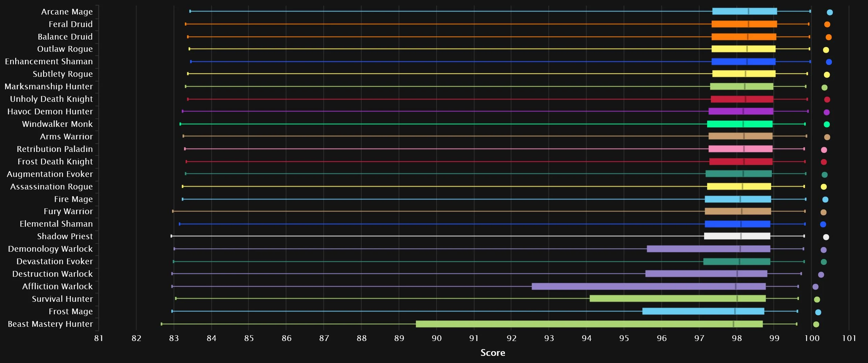This screenshot has width=868, height=363.
Task: Click the Windwalker Monk green outlier dot
Action: pyautogui.click(x=826, y=124)
